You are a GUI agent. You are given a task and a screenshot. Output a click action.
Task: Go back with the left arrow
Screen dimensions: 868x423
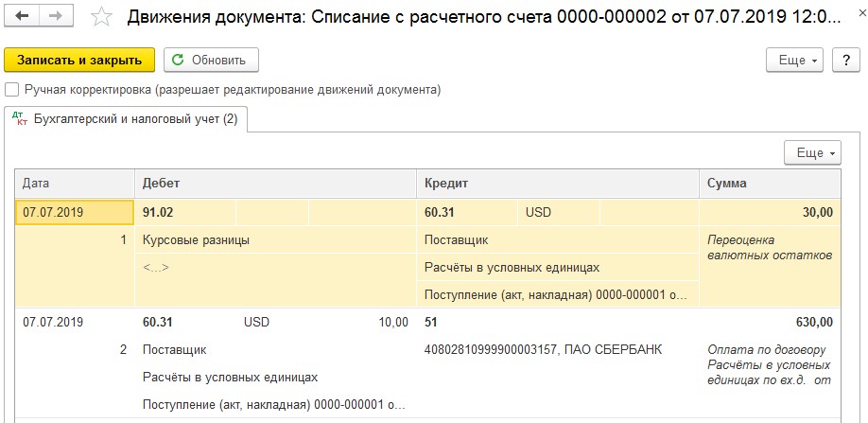click(22, 17)
